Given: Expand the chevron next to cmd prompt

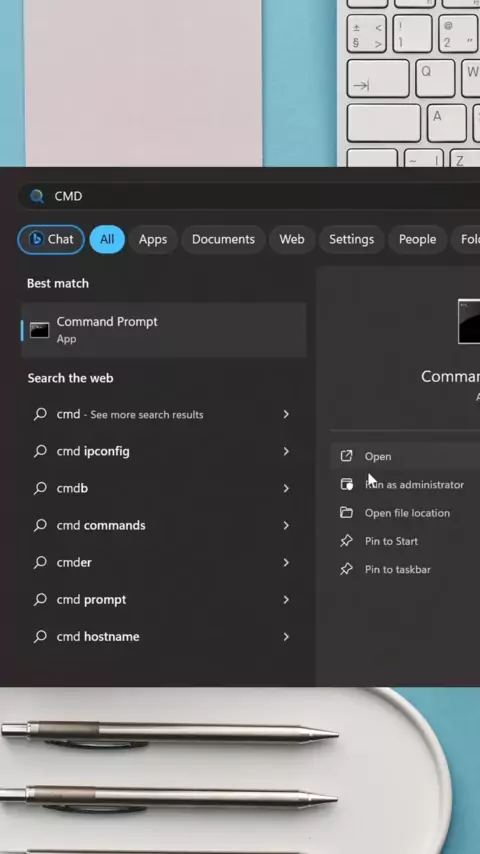Looking at the screenshot, I should point(286,600).
